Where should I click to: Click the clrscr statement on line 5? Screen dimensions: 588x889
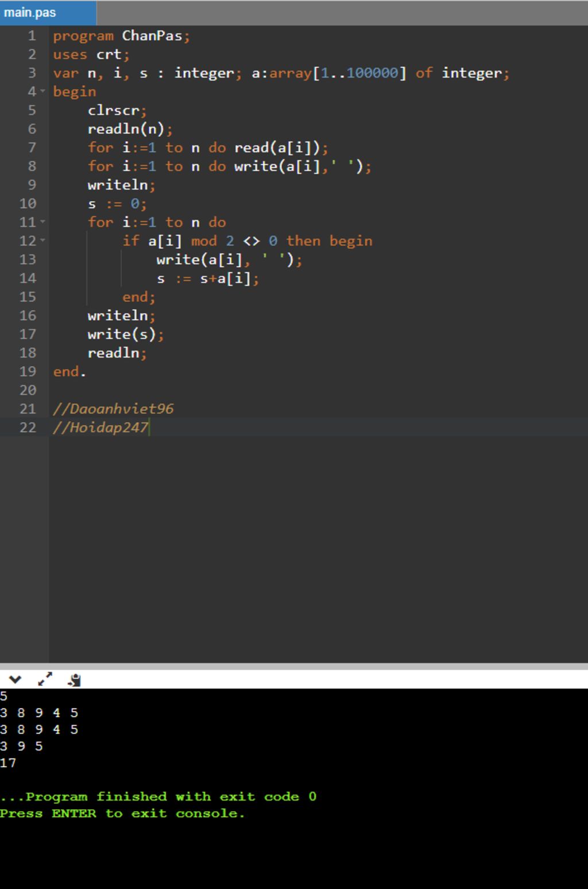114,110
